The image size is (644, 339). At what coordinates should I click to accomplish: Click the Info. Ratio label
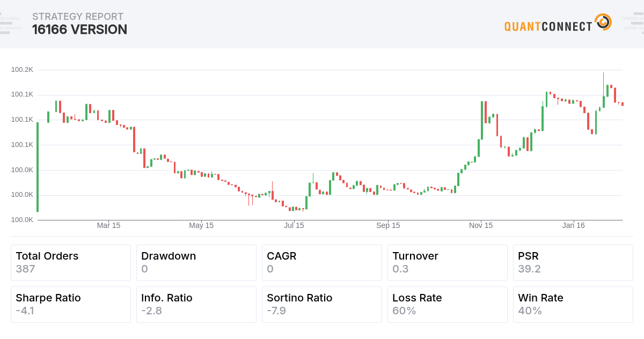(x=167, y=298)
